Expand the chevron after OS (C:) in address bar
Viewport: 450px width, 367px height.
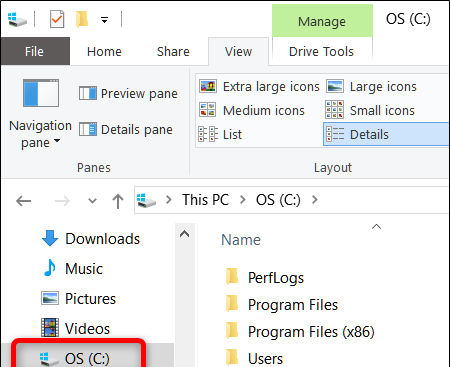pos(314,200)
